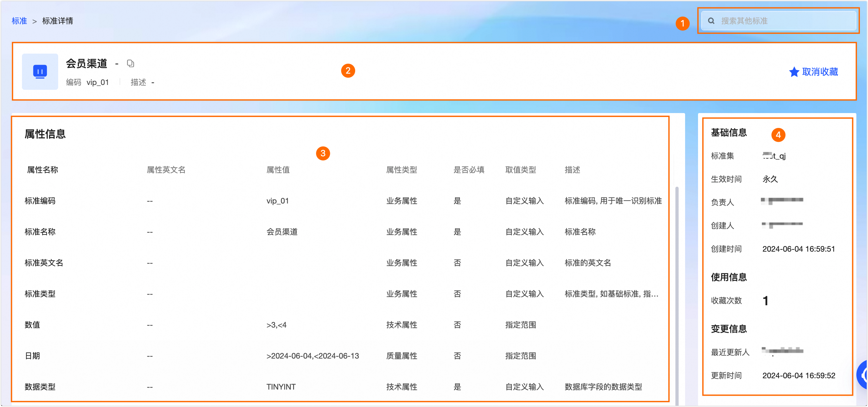
Task: Click the 标准名称 row name cell
Action: (x=40, y=232)
